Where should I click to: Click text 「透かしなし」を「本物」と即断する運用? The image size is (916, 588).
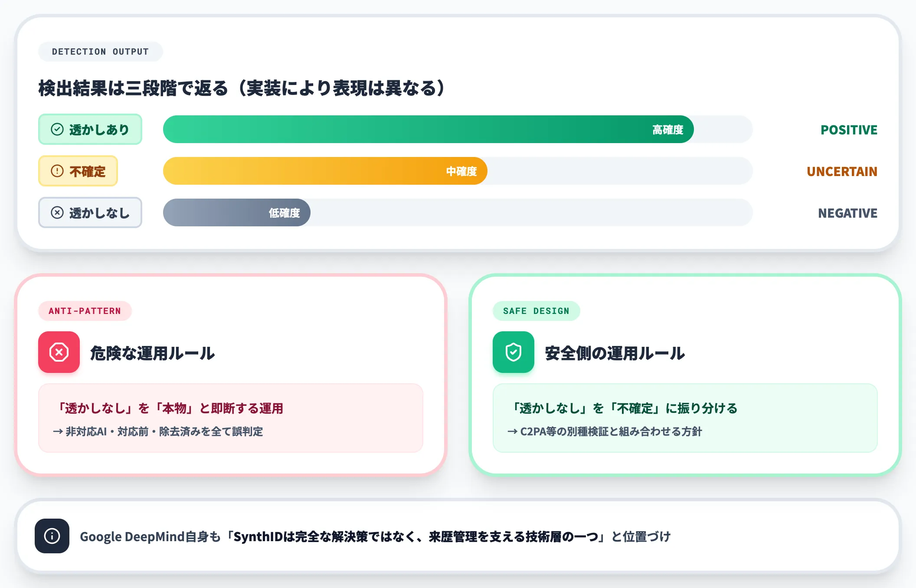click(168, 408)
